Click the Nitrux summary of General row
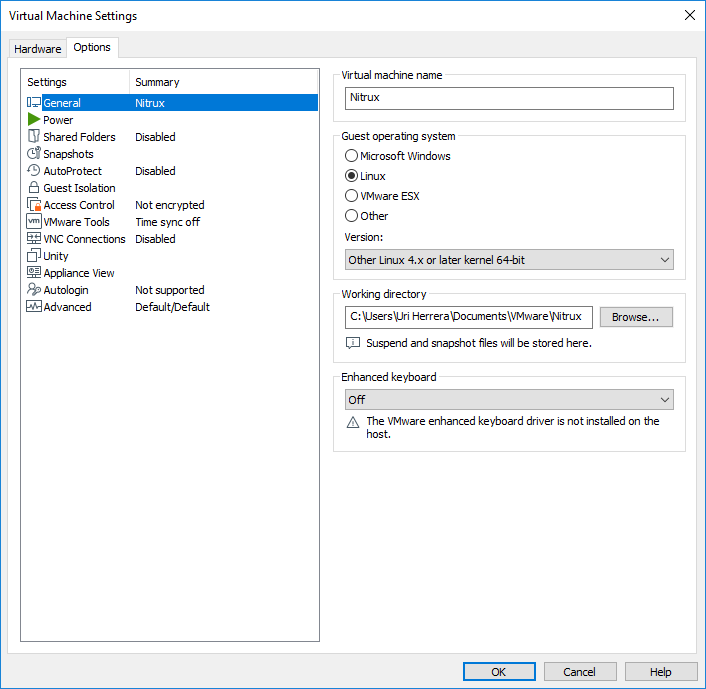Image resolution: width=706 pixels, height=689 pixels. point(150,103)
